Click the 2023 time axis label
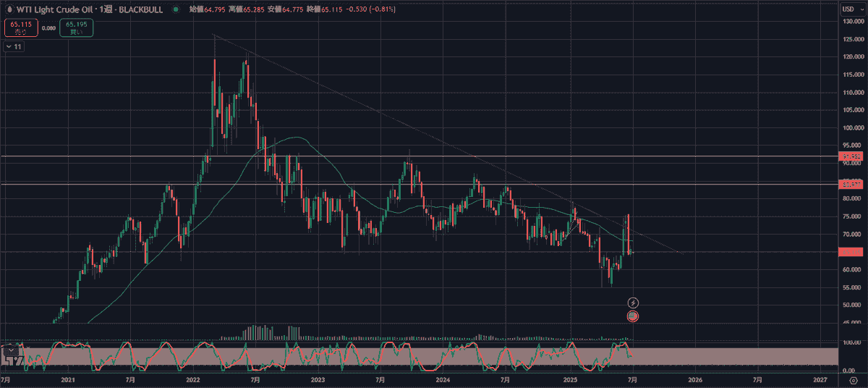Image resolution: width=868 pixels, height=388 pixels. (318, 379)
